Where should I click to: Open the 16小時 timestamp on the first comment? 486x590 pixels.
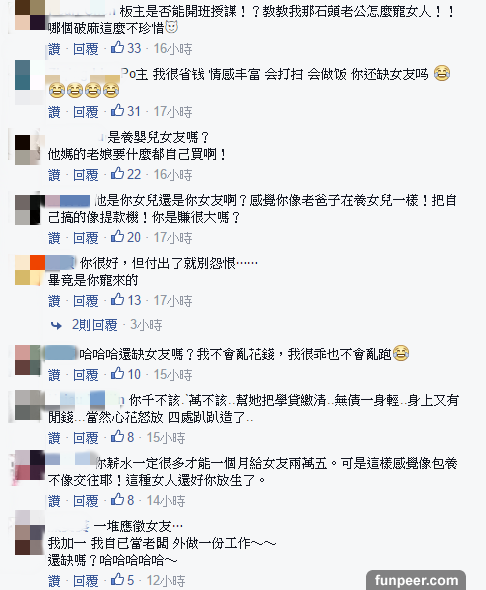pos(173,49)
